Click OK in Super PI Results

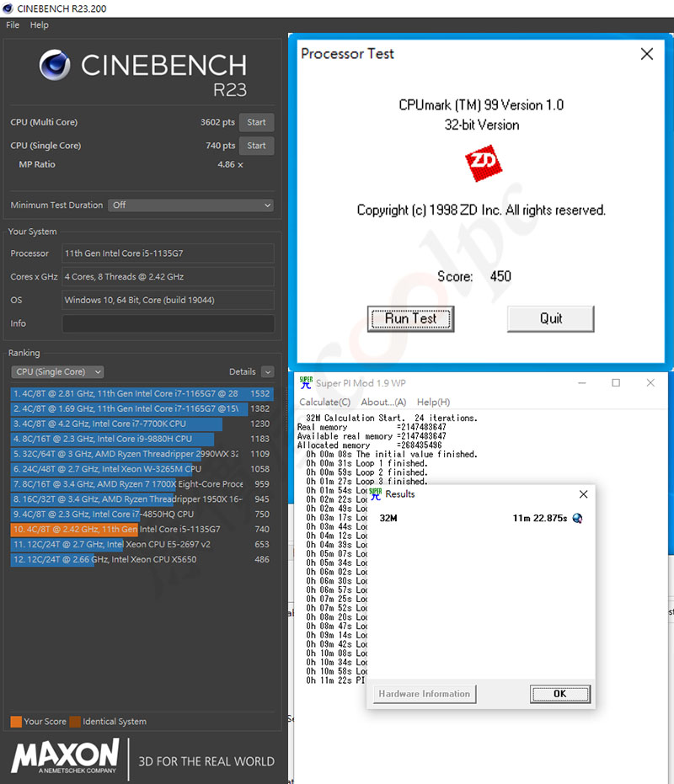[560, 694]
